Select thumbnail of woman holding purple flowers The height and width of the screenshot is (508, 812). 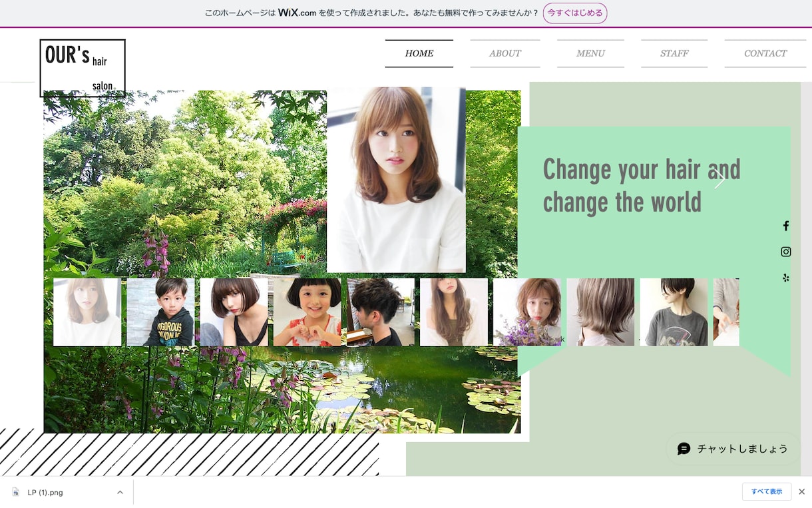[527, 312]
